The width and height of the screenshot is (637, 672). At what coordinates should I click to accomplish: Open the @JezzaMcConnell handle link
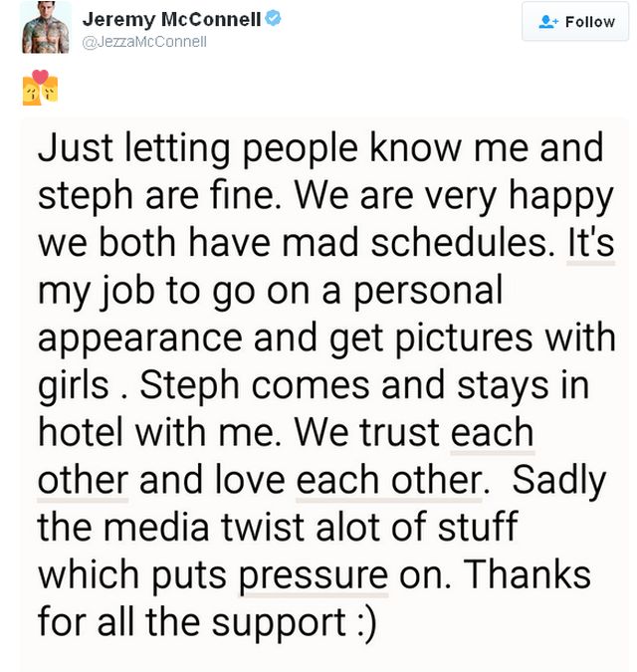click(144, 42)
